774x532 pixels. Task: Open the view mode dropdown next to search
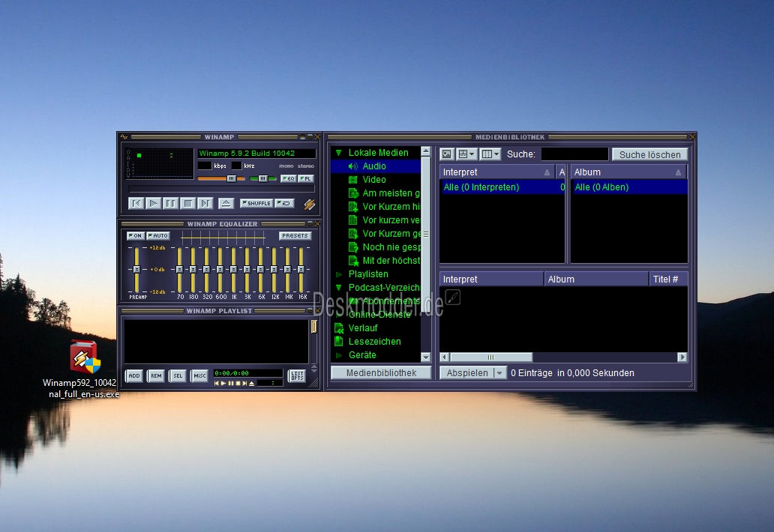[466, 154]
